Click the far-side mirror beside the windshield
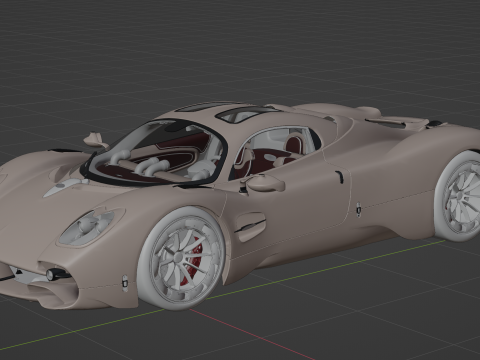Viewport: 480px width, 360px height. pos(95,140)
